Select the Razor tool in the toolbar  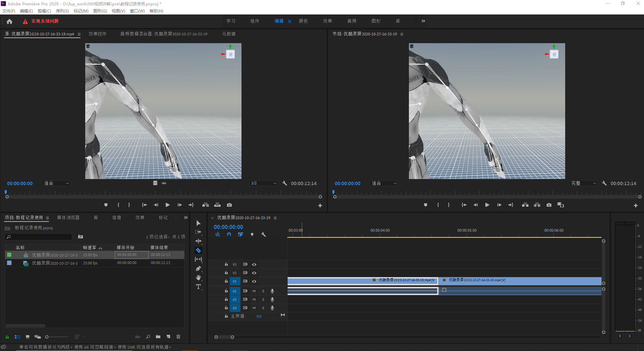coord(198,250)
